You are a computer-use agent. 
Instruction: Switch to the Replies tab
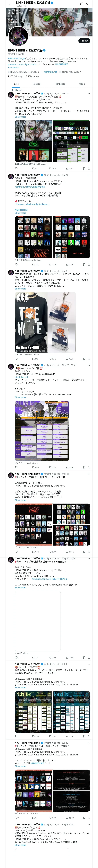click(x=36, y=84)
